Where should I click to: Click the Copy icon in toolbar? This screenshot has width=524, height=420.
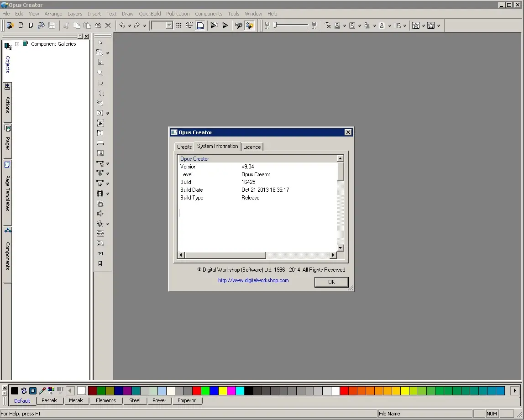pyautogui.click(x=77, y=26)
